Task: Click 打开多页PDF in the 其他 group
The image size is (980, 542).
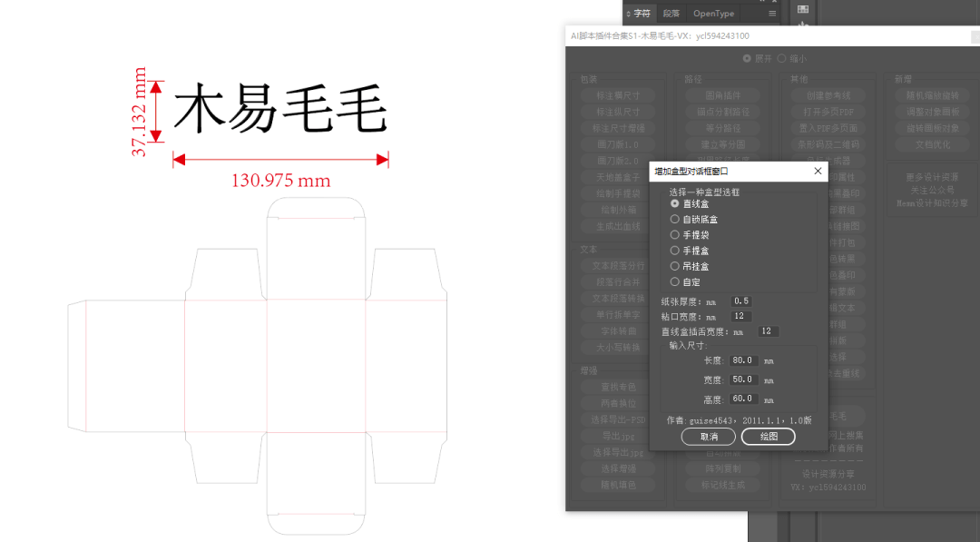Action: [828, 112]
